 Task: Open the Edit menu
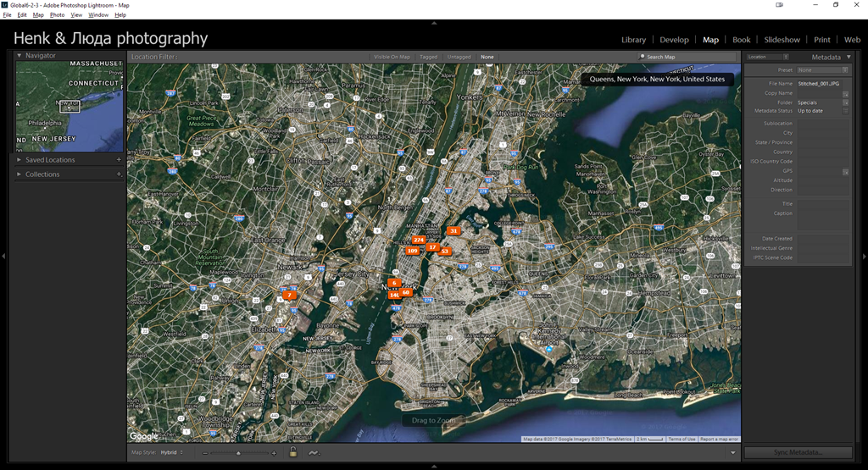coord(22,15)
